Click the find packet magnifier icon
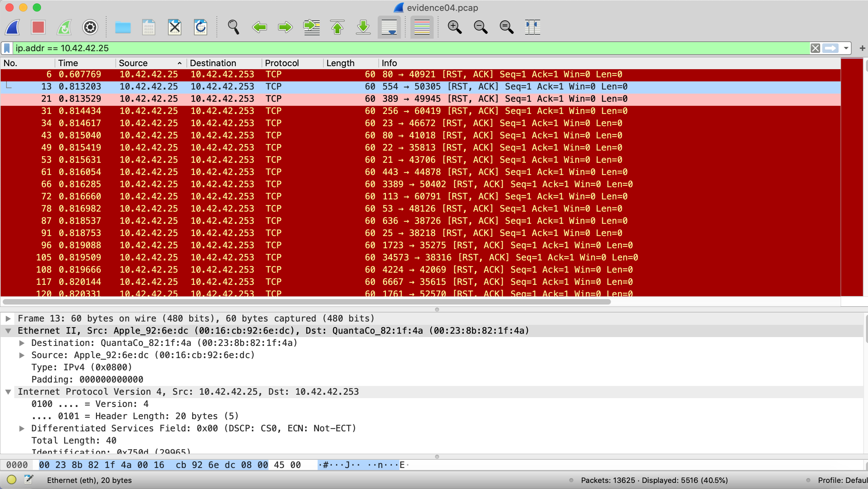 coord(233,27)
